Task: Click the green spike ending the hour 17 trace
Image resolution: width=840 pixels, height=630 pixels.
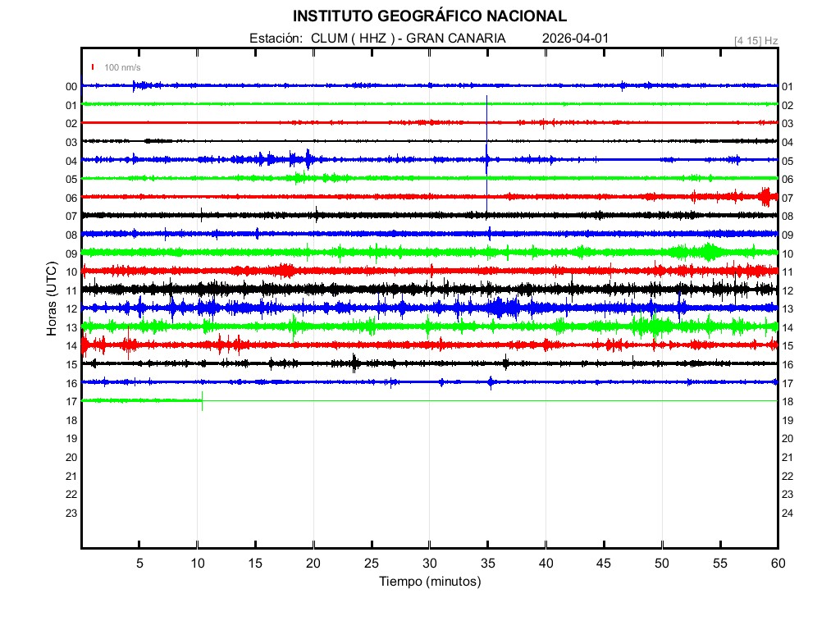Action: [202, 400]
